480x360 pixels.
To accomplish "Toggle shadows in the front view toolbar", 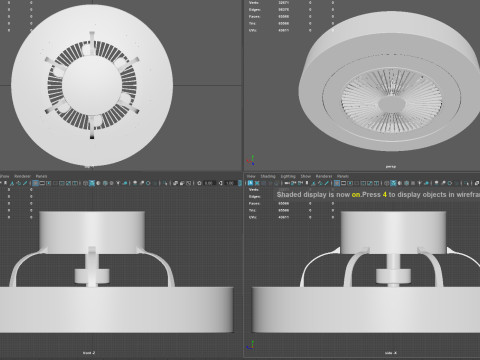I will coord(124,183).
